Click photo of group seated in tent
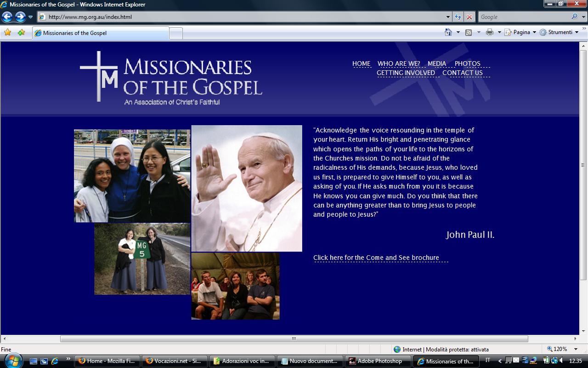The width and height of the screenshot is (588, 368). pyautogui.click(x=235, y=286)
